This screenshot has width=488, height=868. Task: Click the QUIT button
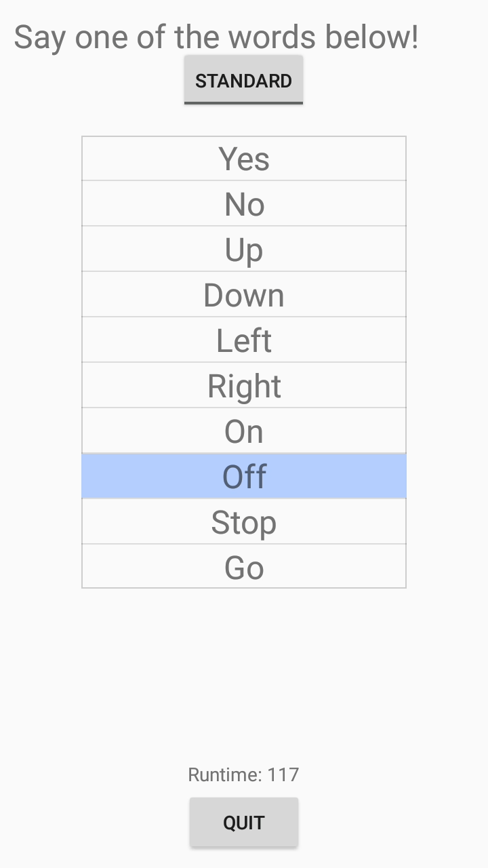point(243,822)
